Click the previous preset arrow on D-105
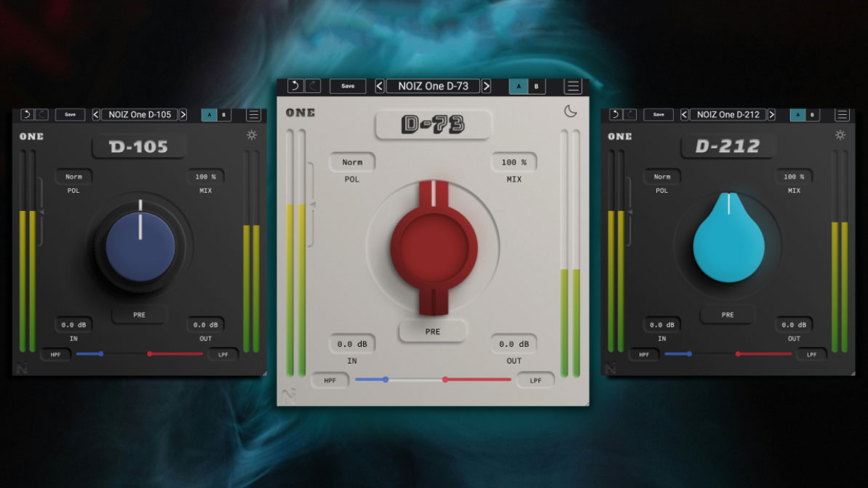868x488 pixels. [95, 114]
